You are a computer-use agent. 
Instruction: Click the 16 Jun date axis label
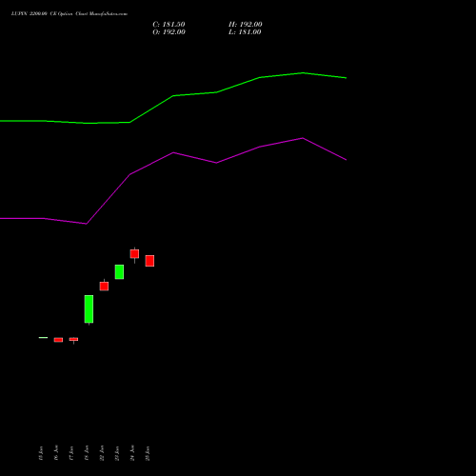coord(56,453)
